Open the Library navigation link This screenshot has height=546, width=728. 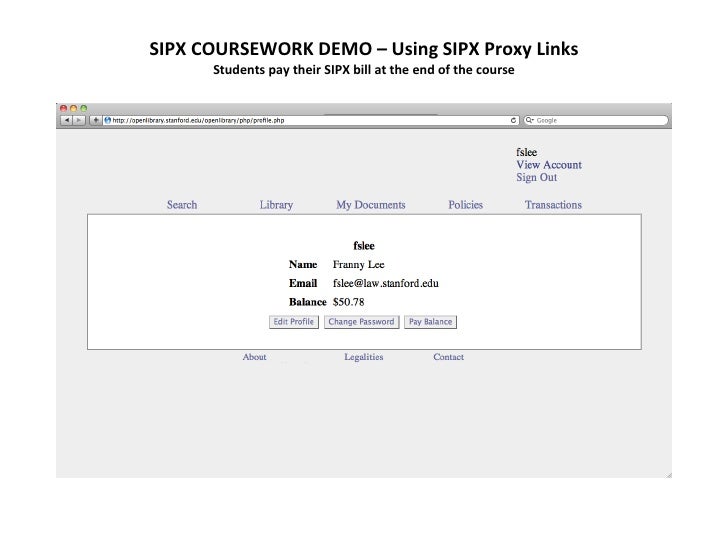point(276,205)
